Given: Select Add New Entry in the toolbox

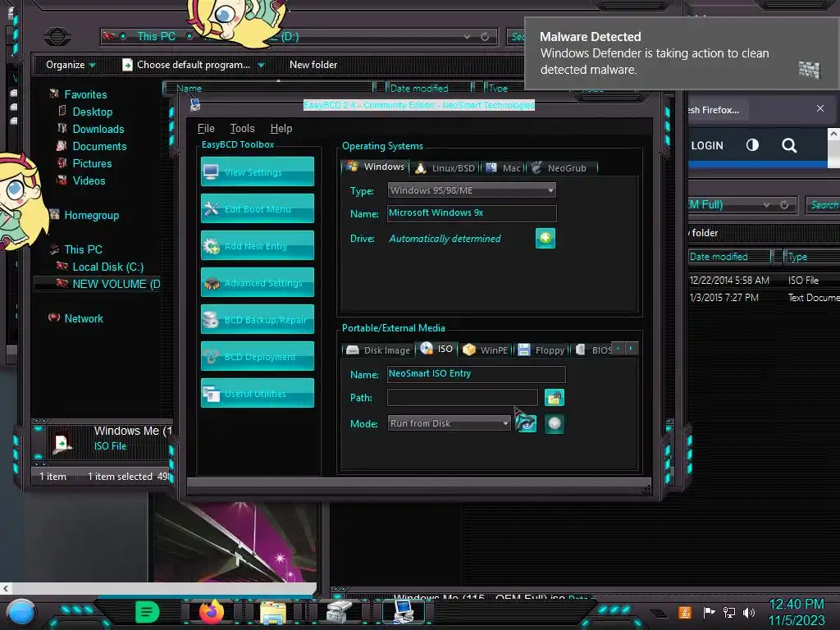Looking at the screenshot, I should (257, 246).
